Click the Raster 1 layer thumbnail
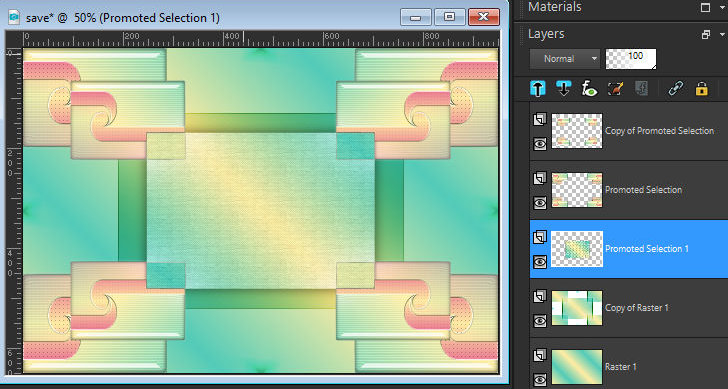 click(577, 367)
